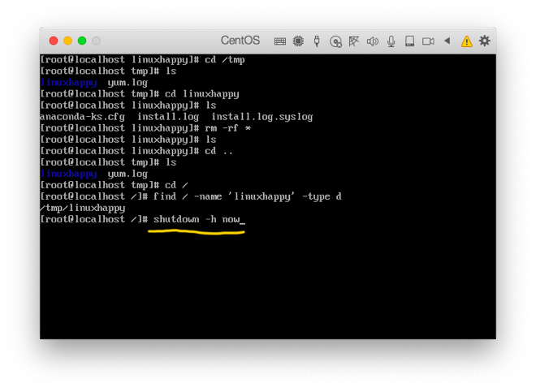The image size is (536, 392).
Task: Minimize the window with yellow button
Action: coord(67,41)
